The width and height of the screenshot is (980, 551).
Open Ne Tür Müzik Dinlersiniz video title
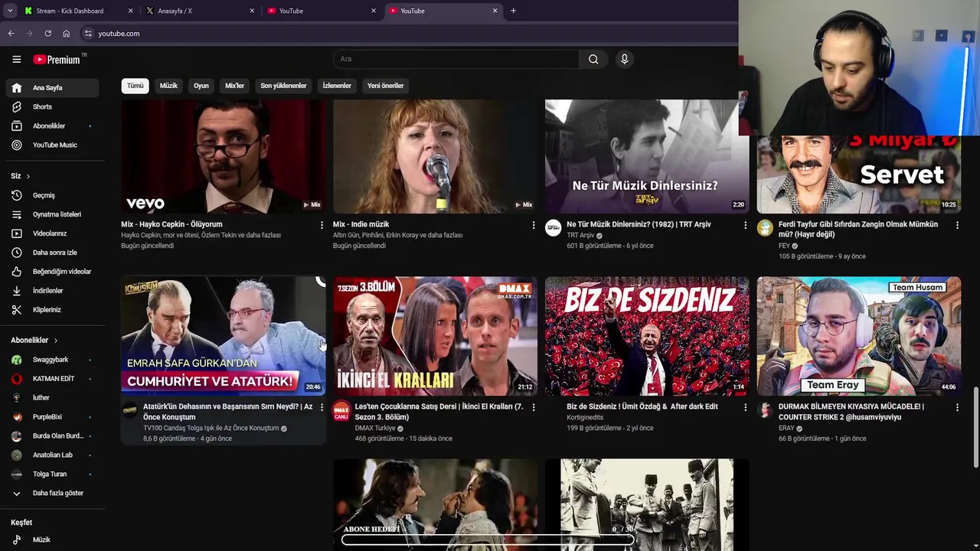click(639, 225)
